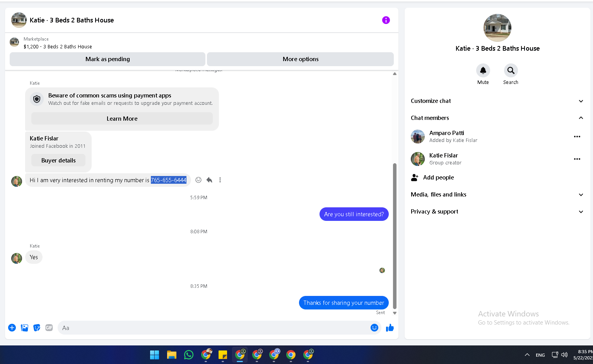Image resolution: width=593 pixels, height=364 pixels.
Task: Reply to the message containing the phone number
Action: [209, 180]
